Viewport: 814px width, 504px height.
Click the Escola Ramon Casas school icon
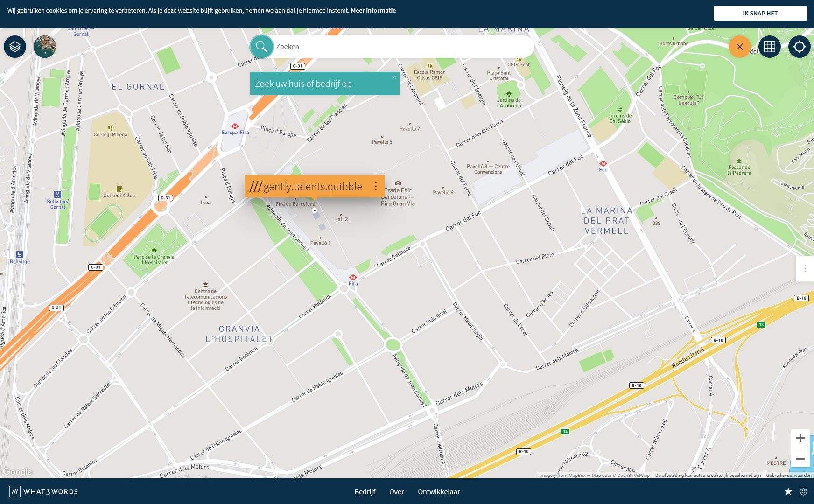point(429,66)
